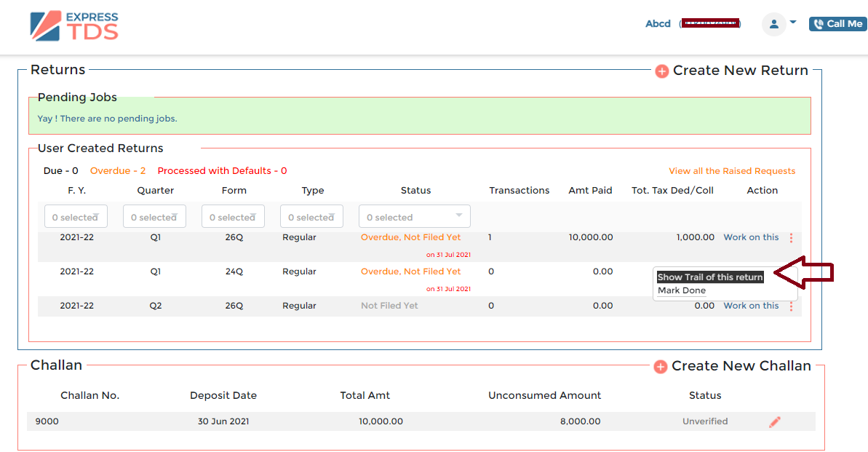The image size is (868, 452).
Task: Select Show Trail of this return
Action: 710,277
